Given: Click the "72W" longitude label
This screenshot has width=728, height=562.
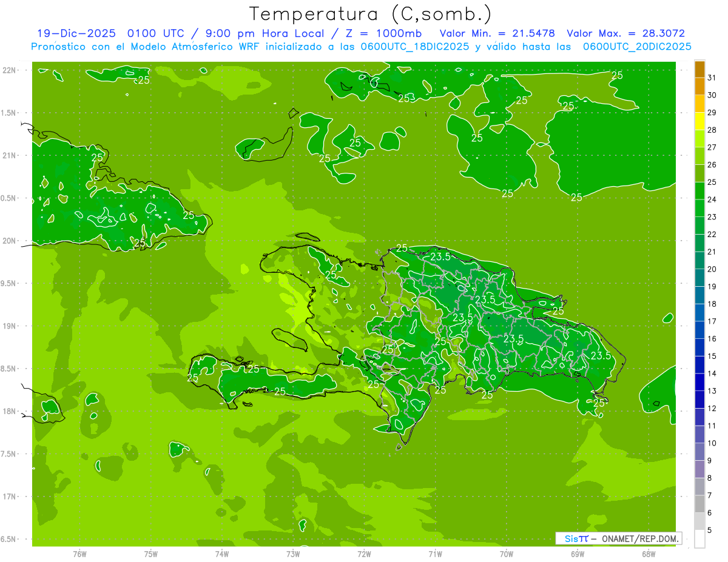Looking at the screenshot, I should pos(364,554).
